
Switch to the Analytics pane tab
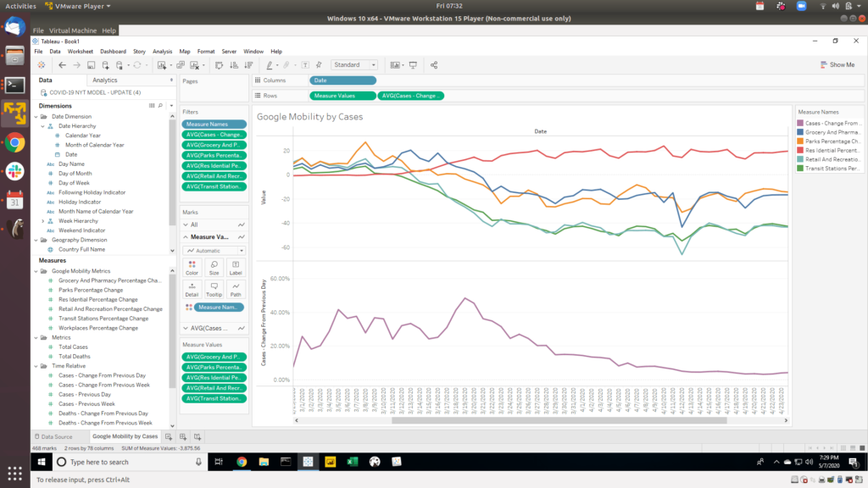pyautogui.click(x=104, y=80)
